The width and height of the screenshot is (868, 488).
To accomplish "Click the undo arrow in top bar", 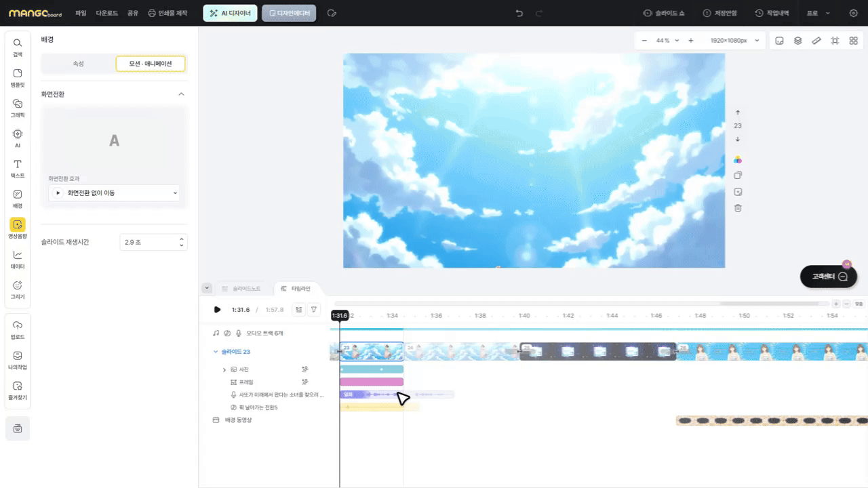I will 519,13.
